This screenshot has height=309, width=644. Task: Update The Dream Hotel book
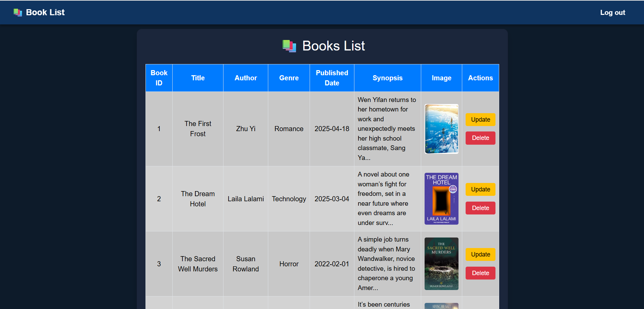pos(481,189)
